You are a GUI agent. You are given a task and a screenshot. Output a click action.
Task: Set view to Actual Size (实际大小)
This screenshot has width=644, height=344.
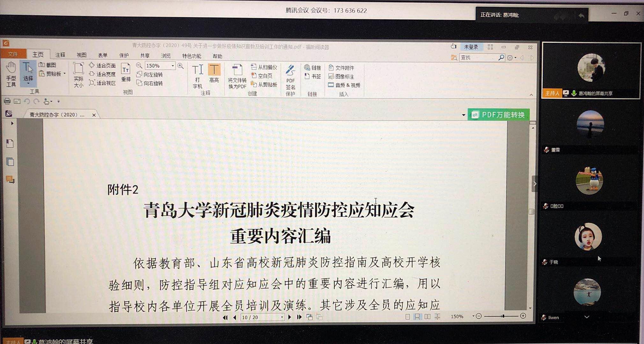[78, 75]
